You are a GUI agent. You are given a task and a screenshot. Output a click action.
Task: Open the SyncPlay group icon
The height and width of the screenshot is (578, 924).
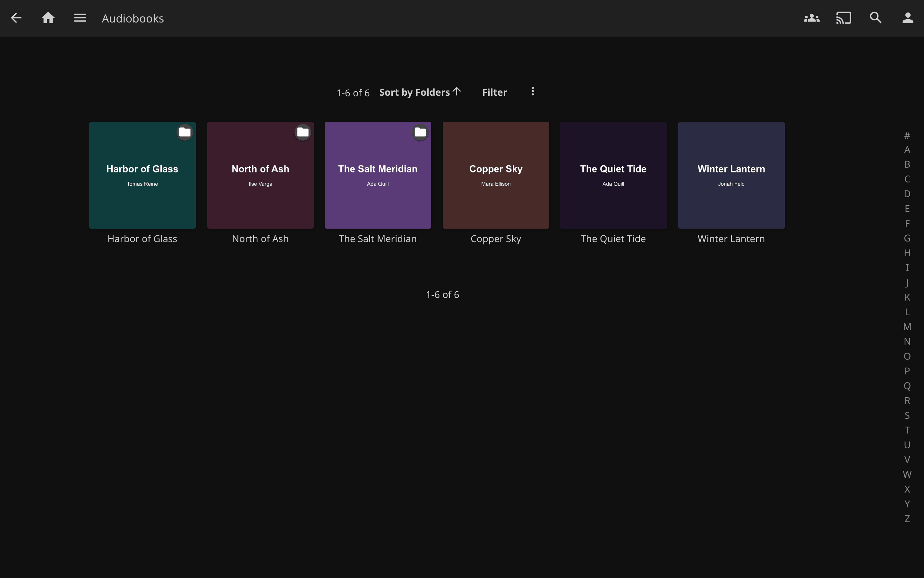[811, 18]
